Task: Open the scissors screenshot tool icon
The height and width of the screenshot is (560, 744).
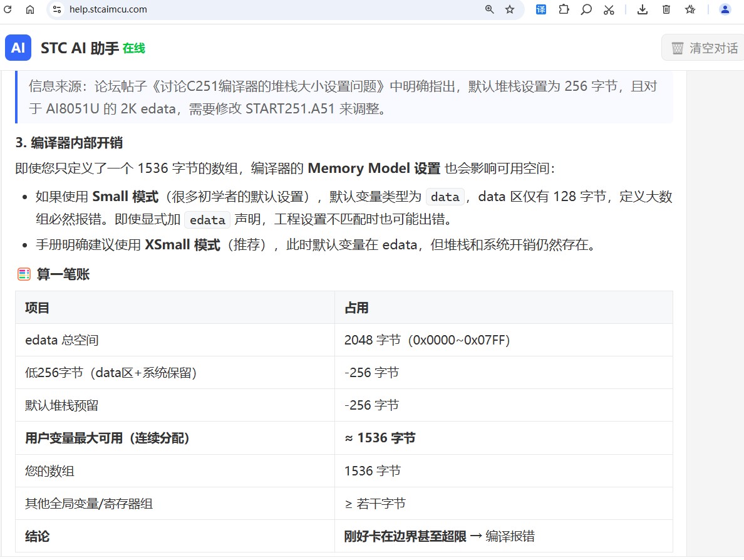Action: 609,9
